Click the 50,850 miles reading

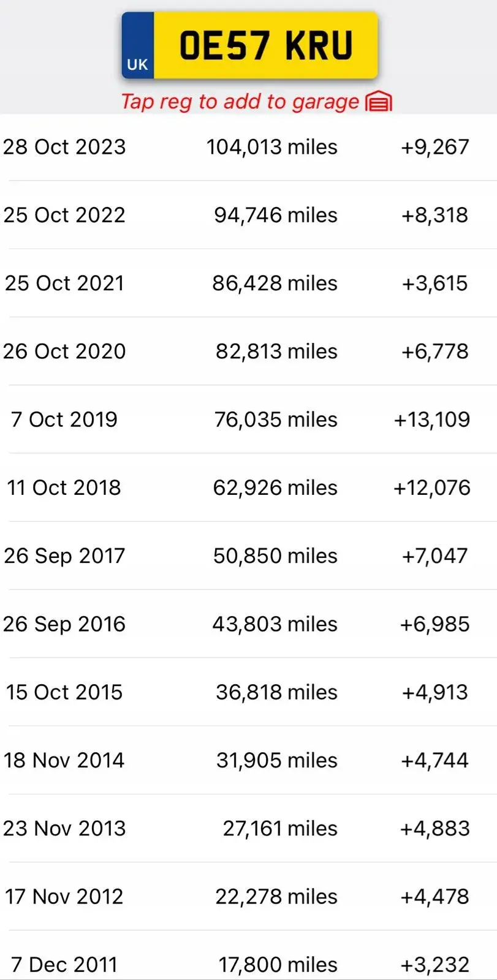(x=275, y=556)
